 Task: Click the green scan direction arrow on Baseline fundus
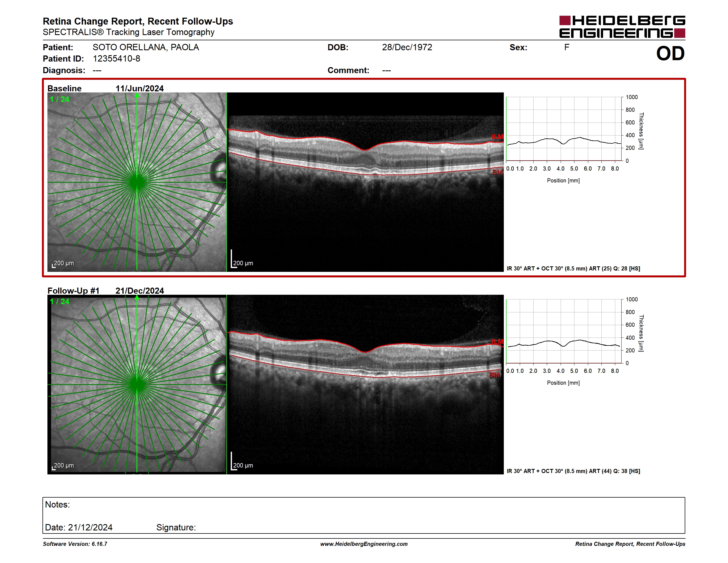[x=137, y=95]
